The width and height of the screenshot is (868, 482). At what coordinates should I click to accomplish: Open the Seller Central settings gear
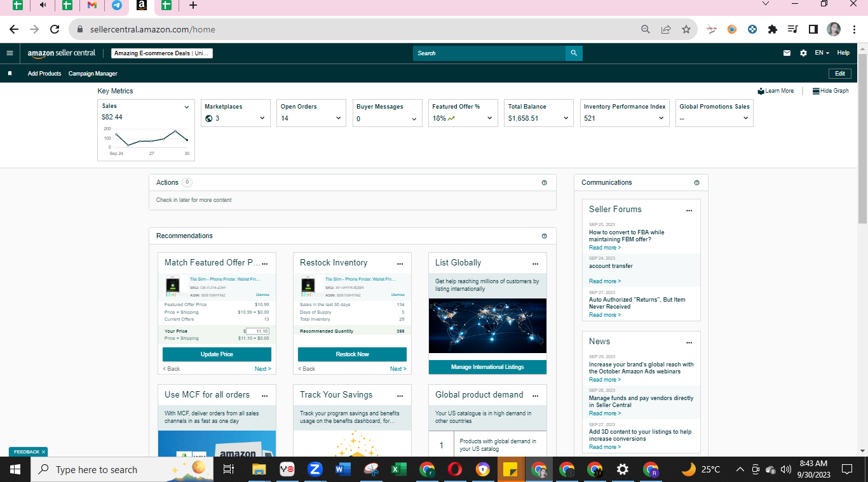click(803, 53)
